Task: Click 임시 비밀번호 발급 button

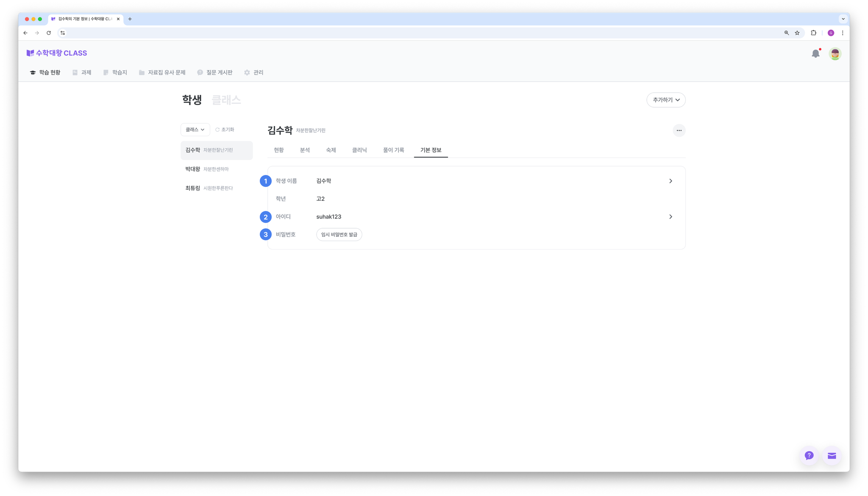Action: point(339,235)
